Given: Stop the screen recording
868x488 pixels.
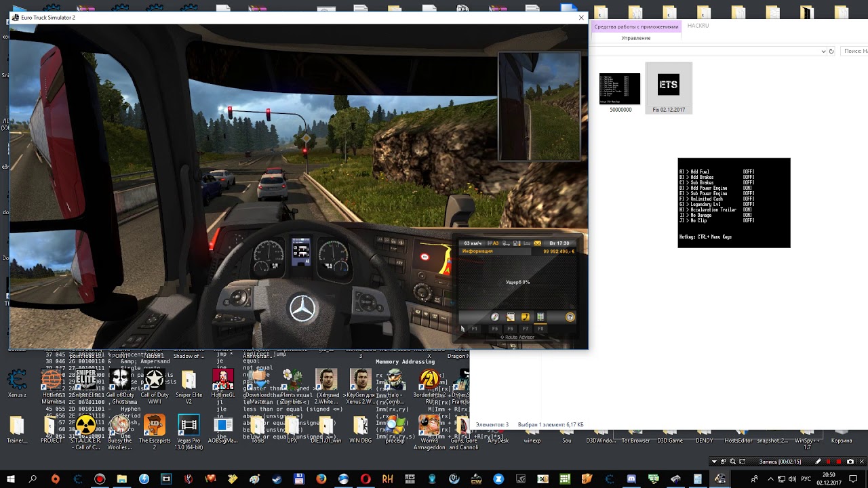Looking at the screenshot, I should 839,462.
